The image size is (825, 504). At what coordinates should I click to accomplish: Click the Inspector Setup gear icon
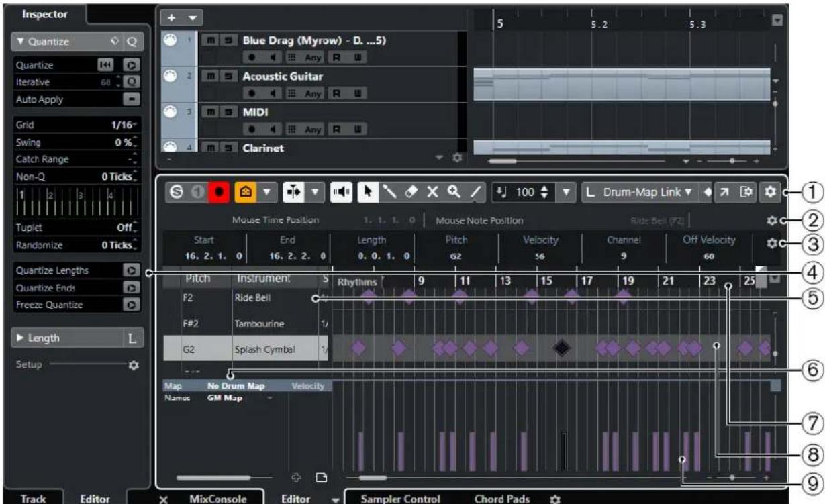[x=133, y=366]
